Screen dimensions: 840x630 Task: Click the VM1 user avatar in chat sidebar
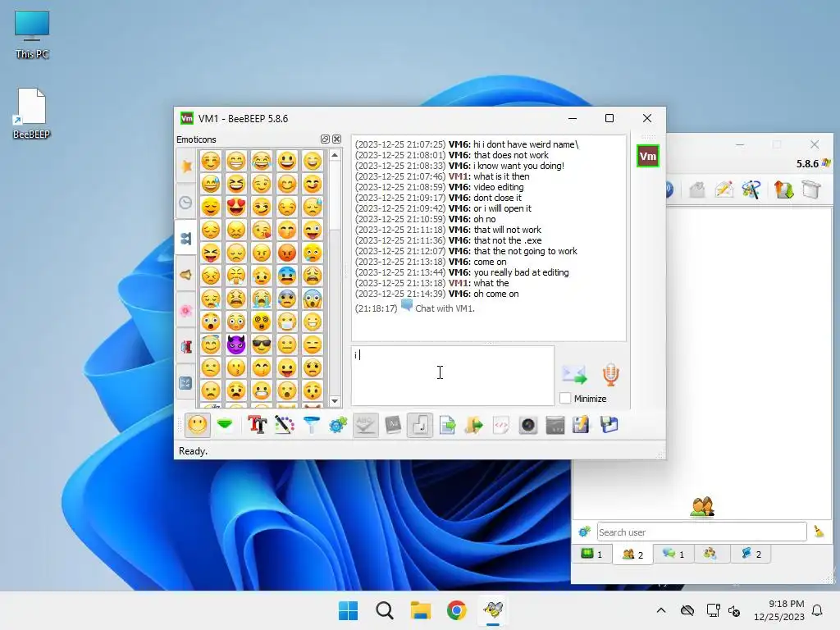pyautogui.click(x=648, y=156)
